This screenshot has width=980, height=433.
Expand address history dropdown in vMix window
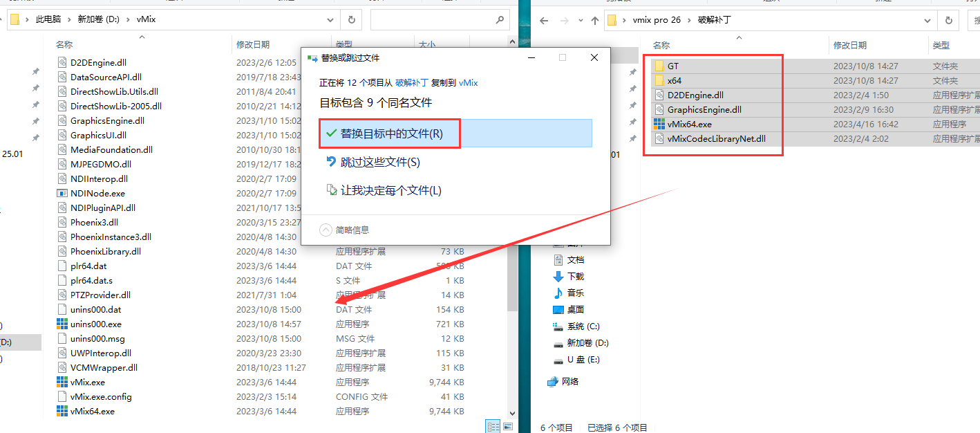tap(330, 20)
